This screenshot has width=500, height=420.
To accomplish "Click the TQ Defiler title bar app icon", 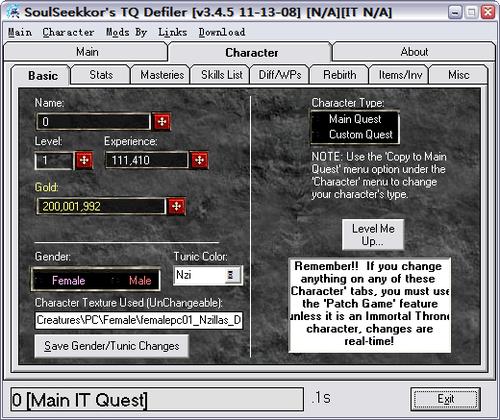I will (13, 12).
